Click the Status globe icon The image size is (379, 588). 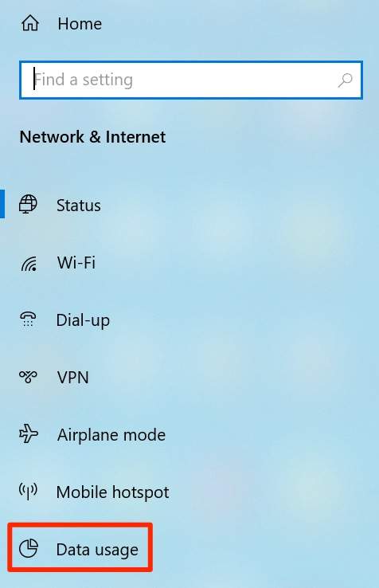coord(28,205)
